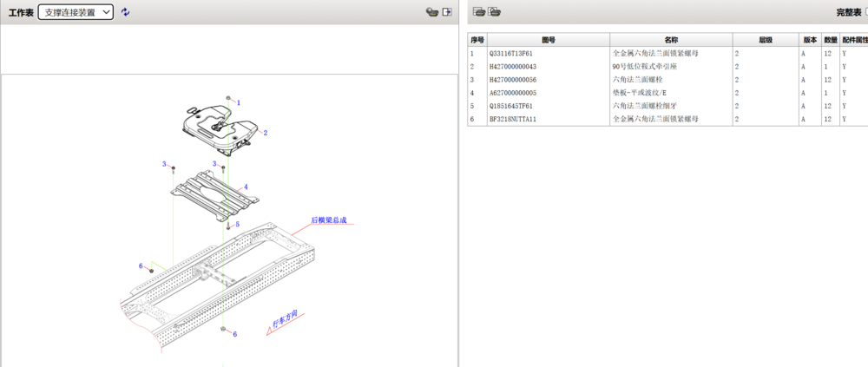
Task: Sort table by the 图号 column header
Action: 548,40
